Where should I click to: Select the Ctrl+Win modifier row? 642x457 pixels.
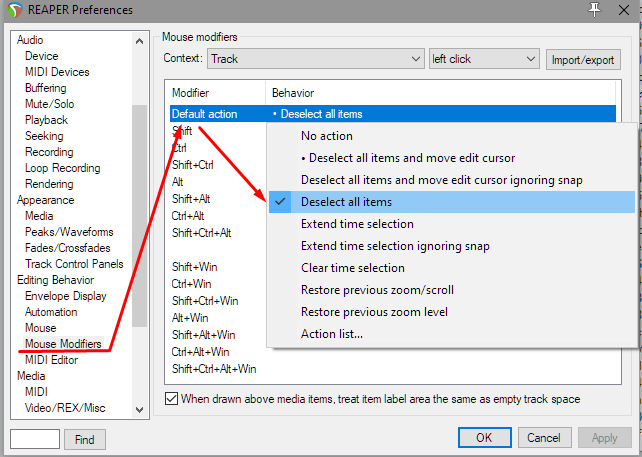(x=191, y=284)
